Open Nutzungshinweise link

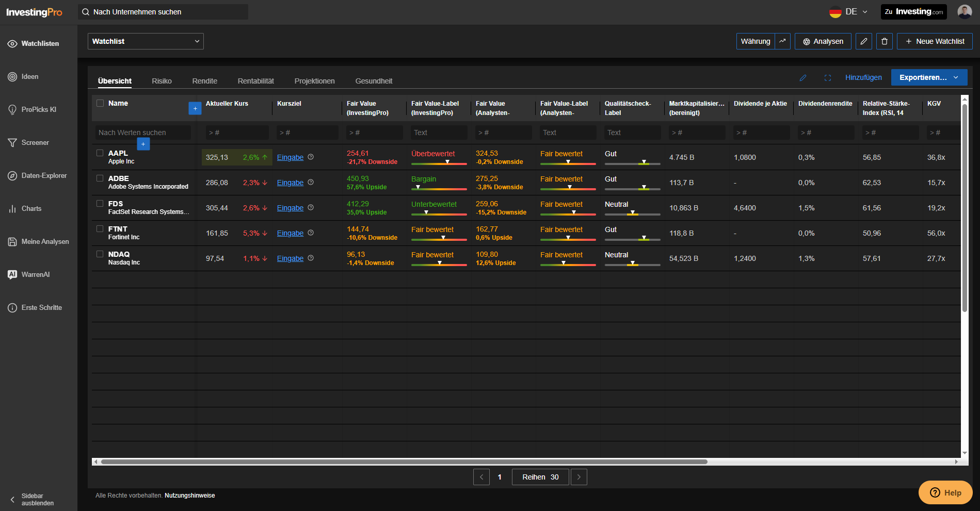[190, 496]
